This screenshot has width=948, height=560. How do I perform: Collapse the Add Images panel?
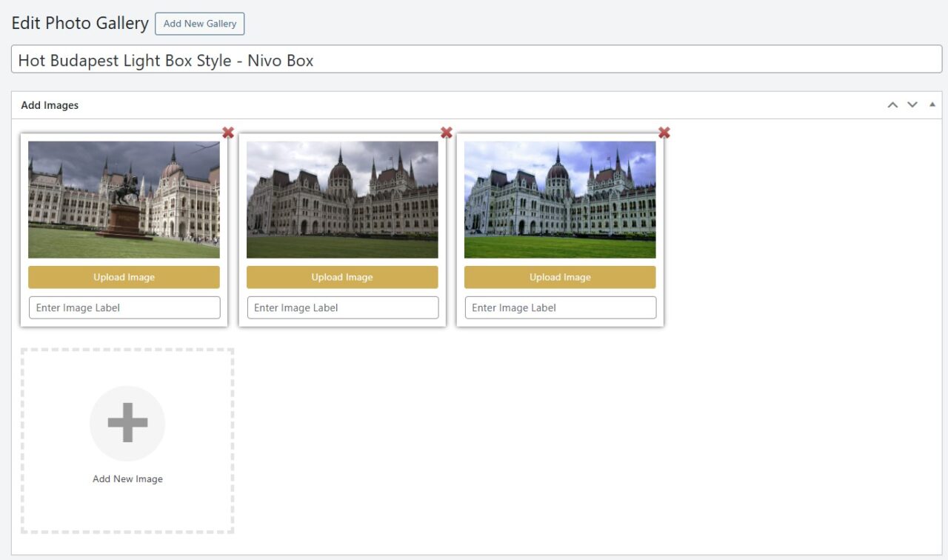932,104
